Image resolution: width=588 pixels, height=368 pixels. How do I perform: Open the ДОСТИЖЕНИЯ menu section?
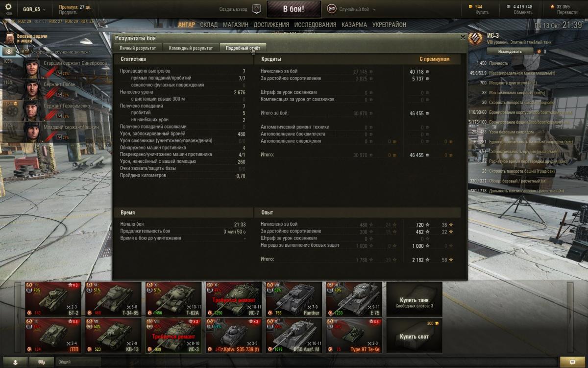[271, 25]
